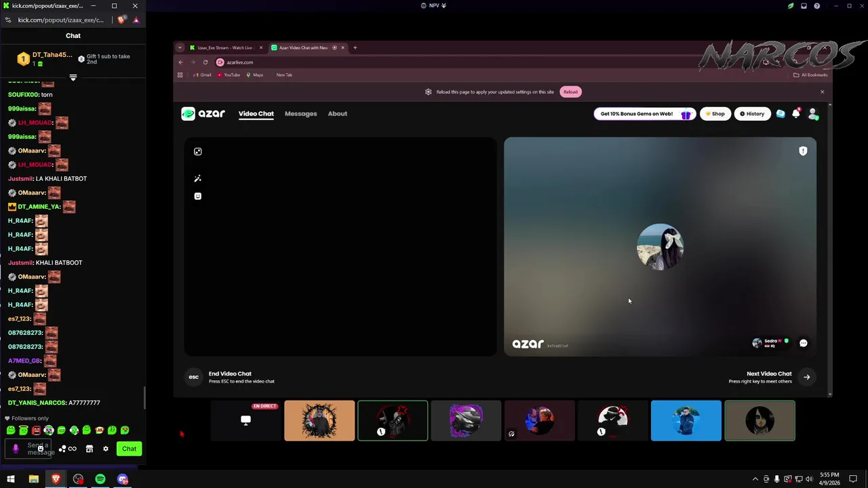Image resolution: width=868 pixels, height=488 pixels.
Task: Open the emoji picker in message box
Action: point(41,448)
